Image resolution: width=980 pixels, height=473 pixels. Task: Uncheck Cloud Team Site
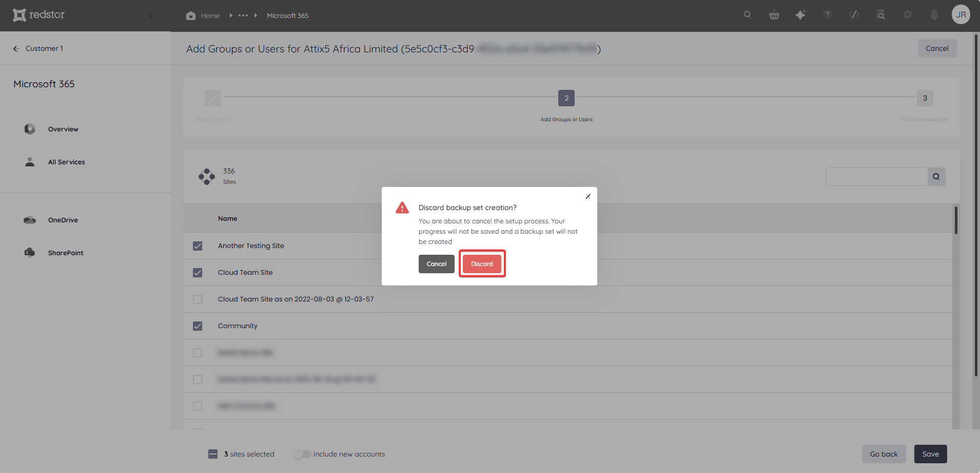(198, 273)
